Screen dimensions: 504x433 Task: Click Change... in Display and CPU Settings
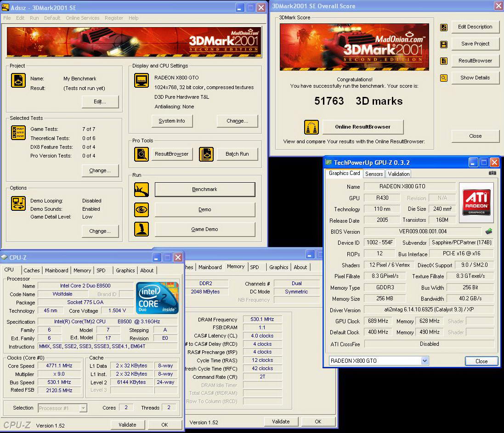coord(237,121)
